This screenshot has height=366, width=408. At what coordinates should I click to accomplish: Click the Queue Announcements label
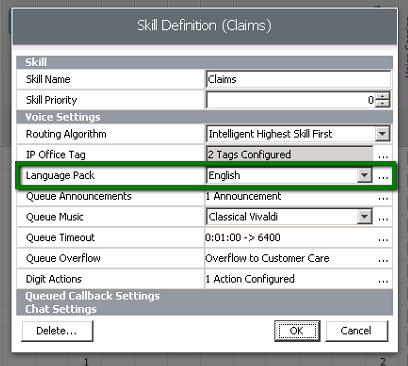pyautogui.click(x=79, y=196)
